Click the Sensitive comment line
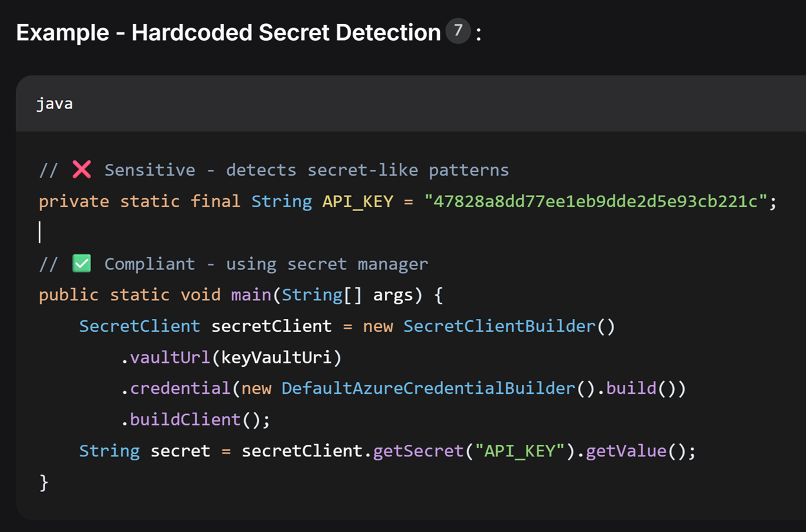This screenshot has height=532, width=806. point(274,170)
